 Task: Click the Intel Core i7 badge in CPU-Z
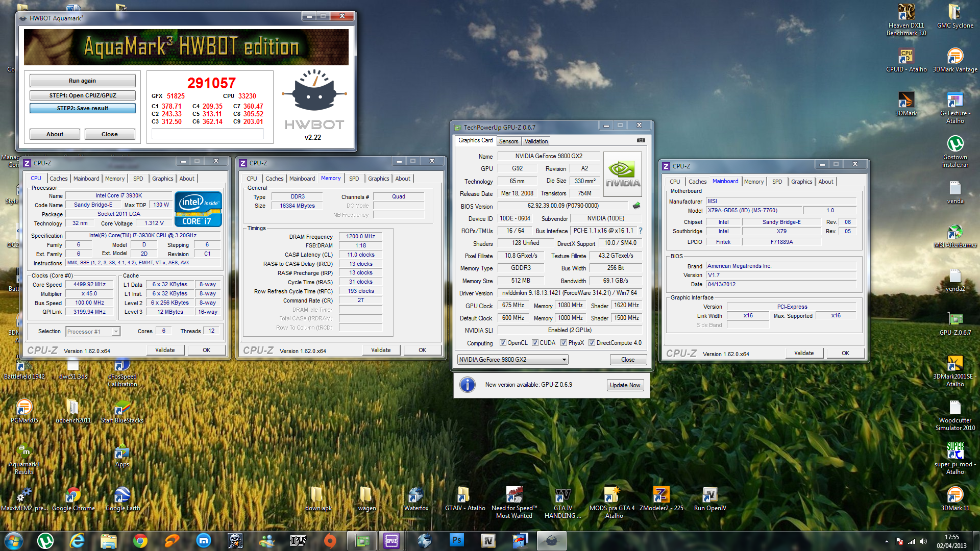click(x=198, y=209)
